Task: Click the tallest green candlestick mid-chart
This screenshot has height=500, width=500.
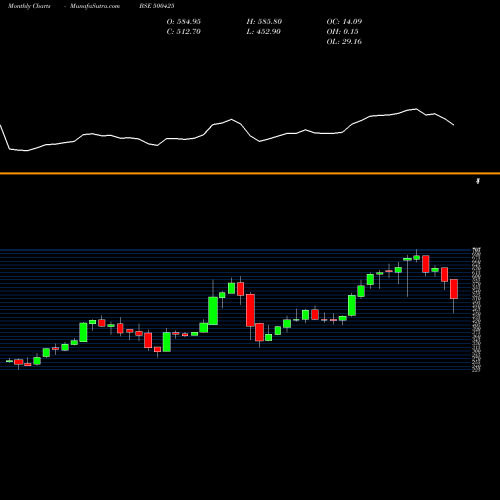Action: click(x=213, y=311)
